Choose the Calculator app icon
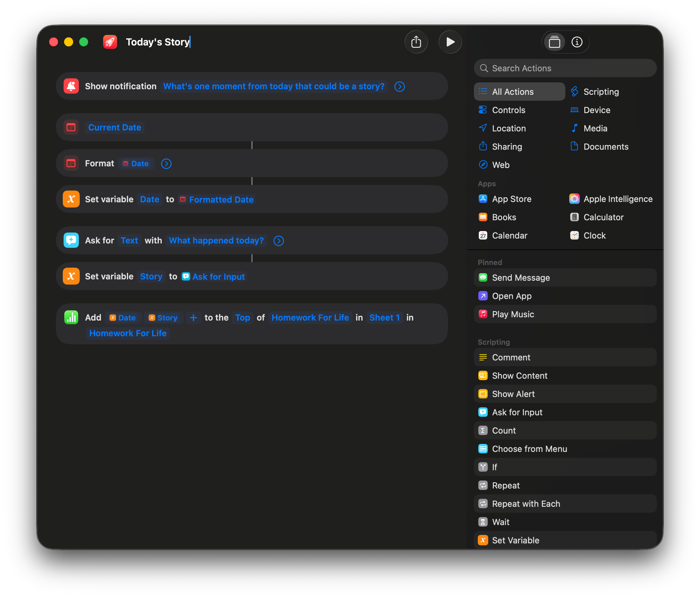700x598 pixels. [x=574, y=217]
